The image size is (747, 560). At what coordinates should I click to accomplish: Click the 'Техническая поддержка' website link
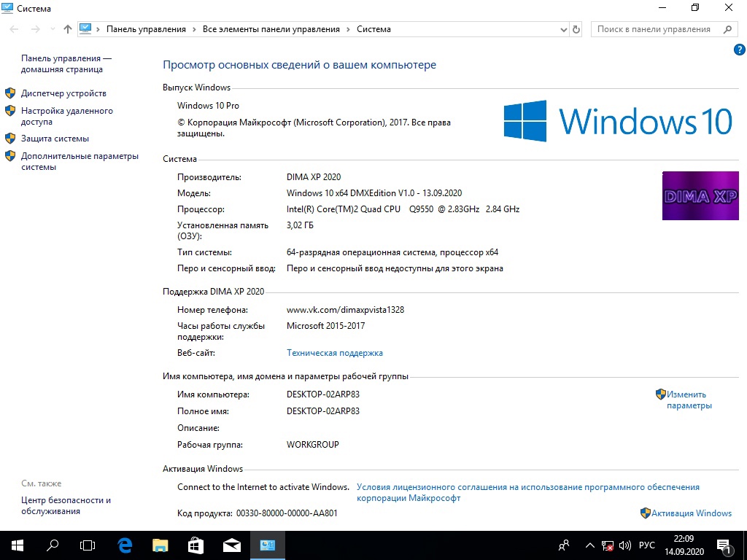334,353
